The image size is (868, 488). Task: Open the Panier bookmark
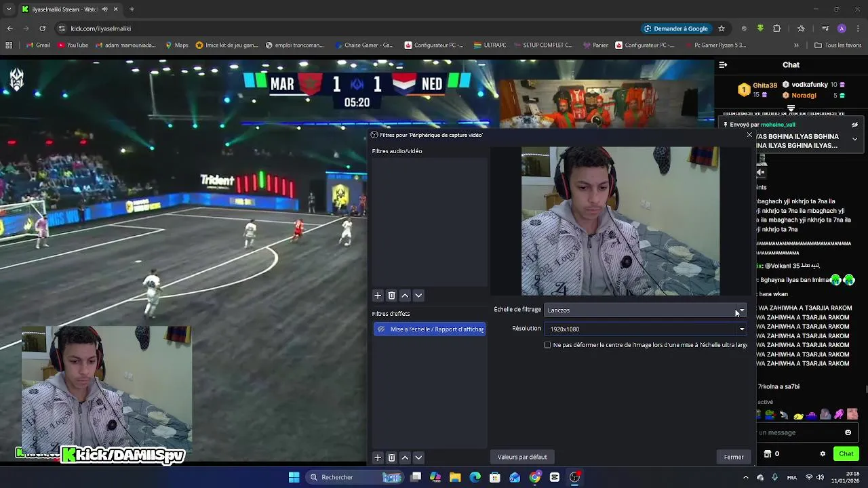click(595, 45)
